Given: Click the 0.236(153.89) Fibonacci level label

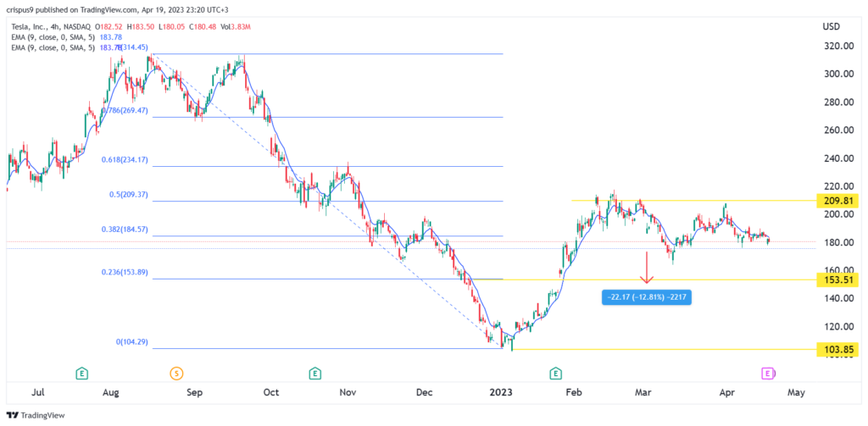Looking at the screenshot, I should click(x=125, y=272).
